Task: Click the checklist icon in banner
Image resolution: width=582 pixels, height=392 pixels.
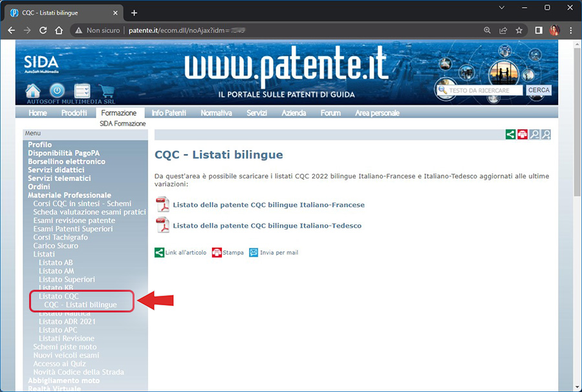Action: [x=82, y=91]
